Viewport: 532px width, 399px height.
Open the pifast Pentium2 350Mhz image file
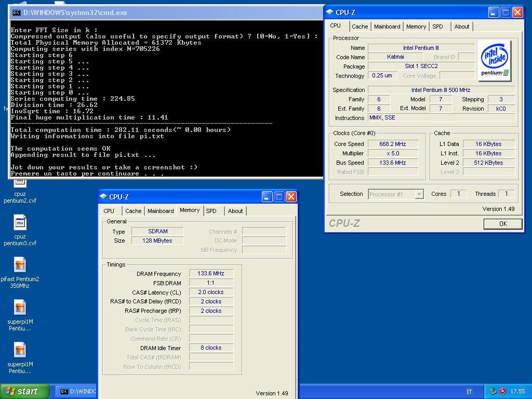[x=20, y=273]
